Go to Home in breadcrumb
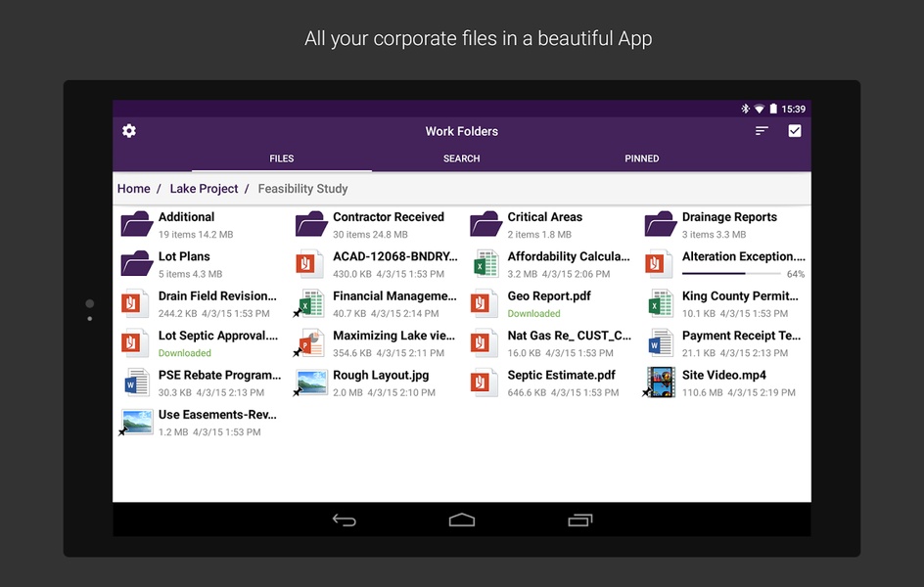The height and width of the screenshot is (587, 924). 134,189
